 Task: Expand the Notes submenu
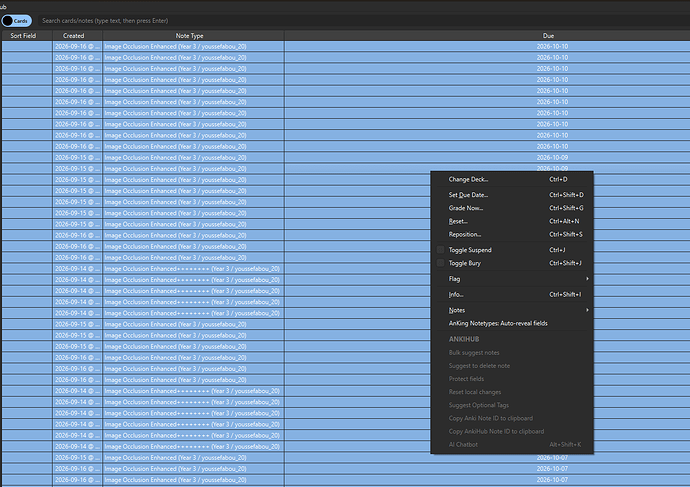click(512, 310)
